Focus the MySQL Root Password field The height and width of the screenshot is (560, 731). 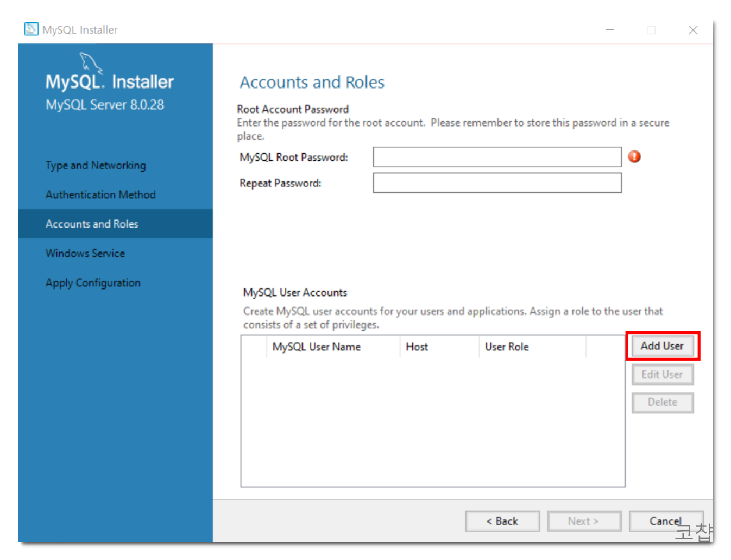(497, 157)
